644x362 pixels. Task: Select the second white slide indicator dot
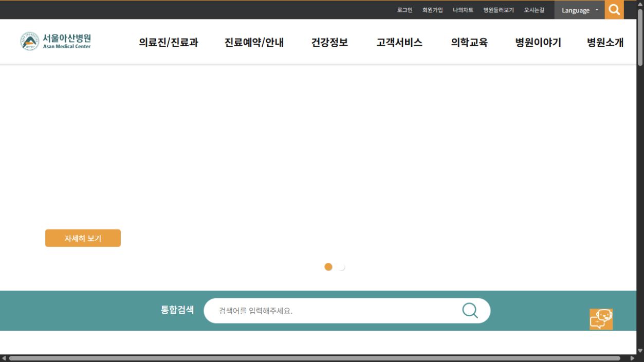pos(341,267)
